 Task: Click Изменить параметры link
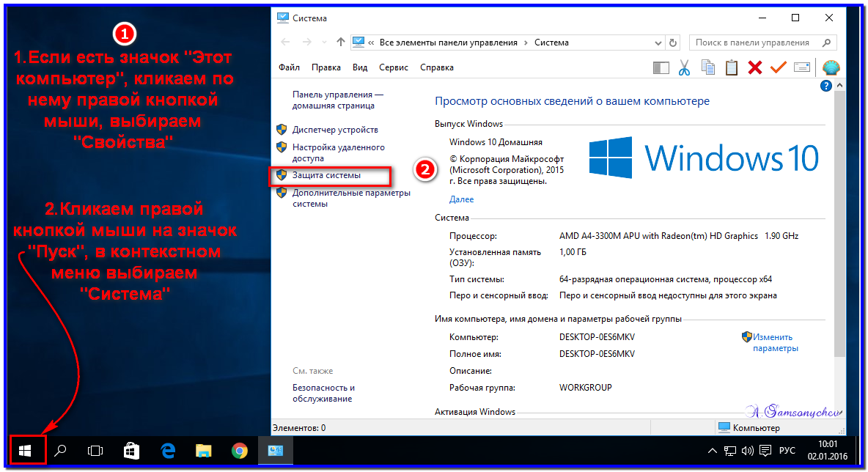click(x=775, y=342)
